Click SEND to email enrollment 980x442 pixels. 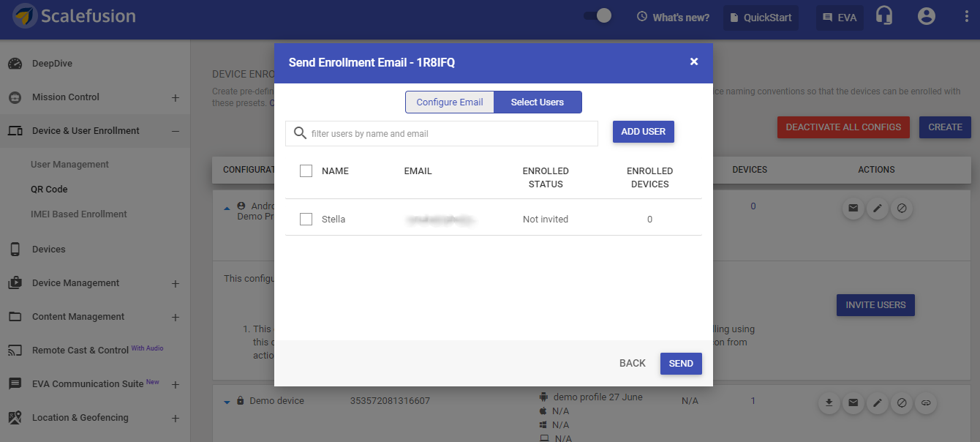click(x=681, y=364)
